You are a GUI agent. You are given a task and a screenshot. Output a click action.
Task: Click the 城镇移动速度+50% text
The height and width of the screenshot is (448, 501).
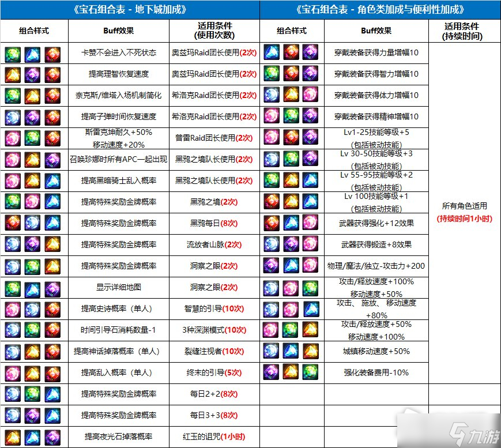pyautogui.click(x=376, y=352)
